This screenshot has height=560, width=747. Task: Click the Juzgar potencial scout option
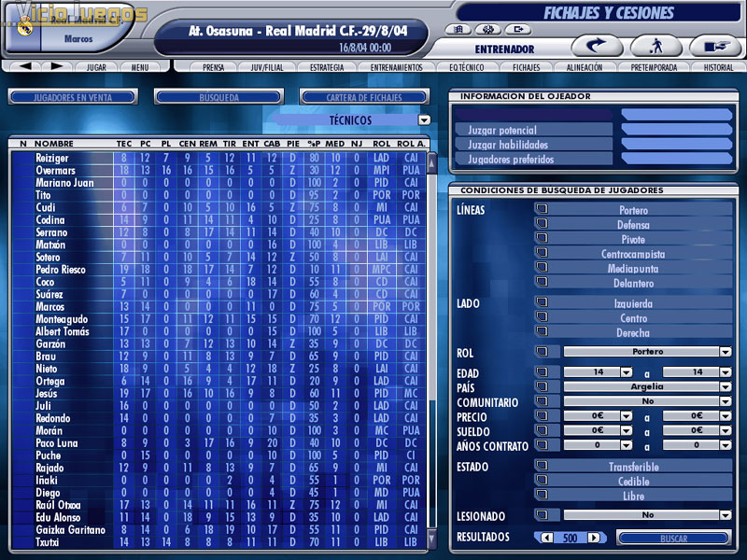[533, 130]
